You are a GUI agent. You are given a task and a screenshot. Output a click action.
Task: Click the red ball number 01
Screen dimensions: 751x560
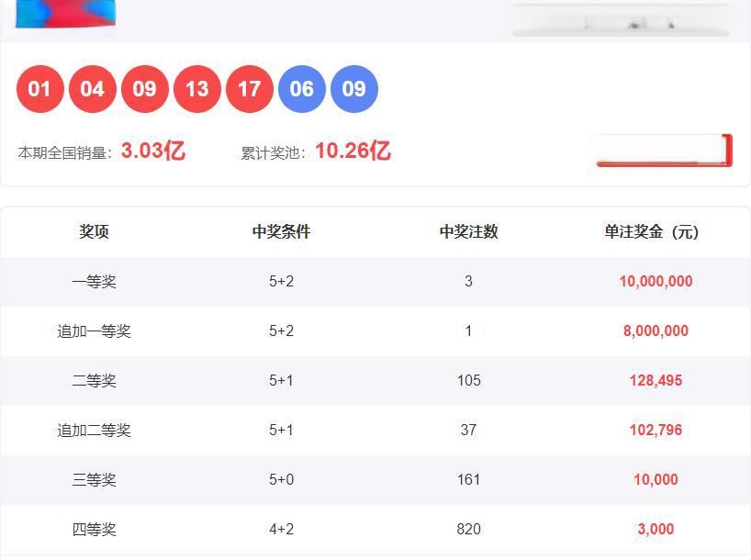[39, 89]
